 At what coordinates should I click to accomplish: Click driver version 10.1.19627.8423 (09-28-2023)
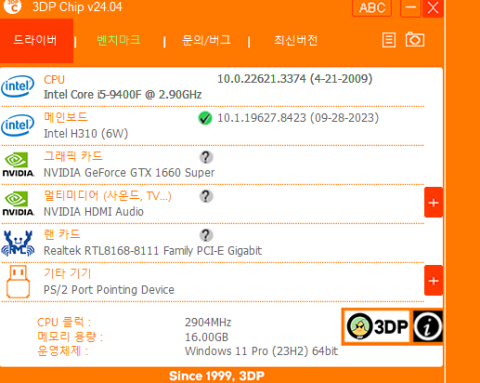298,118
